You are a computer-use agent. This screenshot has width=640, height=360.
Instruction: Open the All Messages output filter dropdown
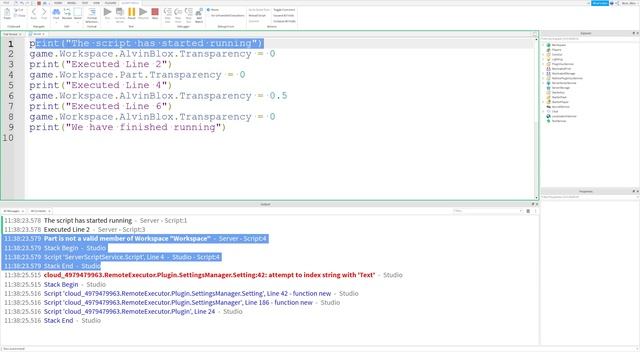click(x=13, y=211)
